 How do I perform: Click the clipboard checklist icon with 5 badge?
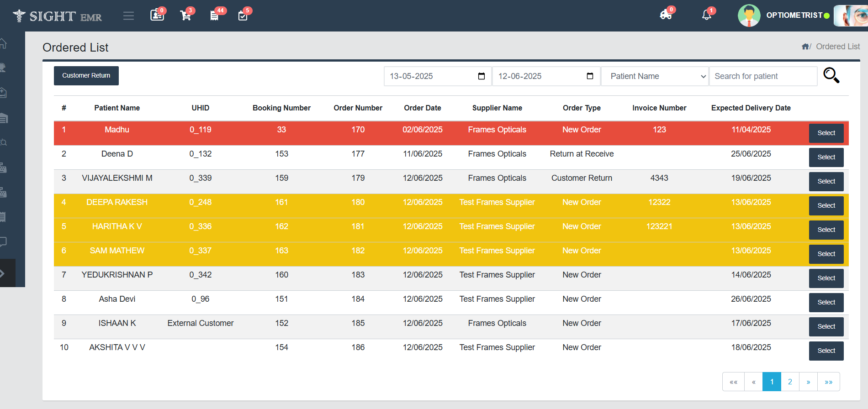pos(243,16)
